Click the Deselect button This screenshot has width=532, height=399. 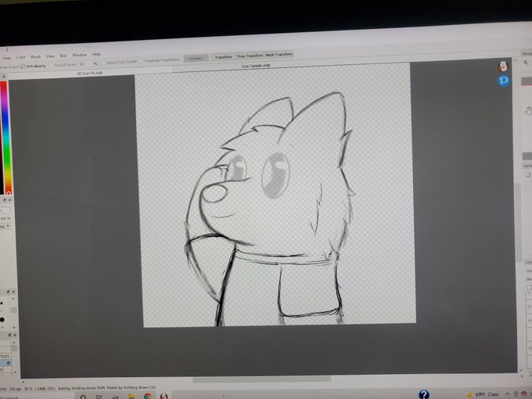click(196, 59)
